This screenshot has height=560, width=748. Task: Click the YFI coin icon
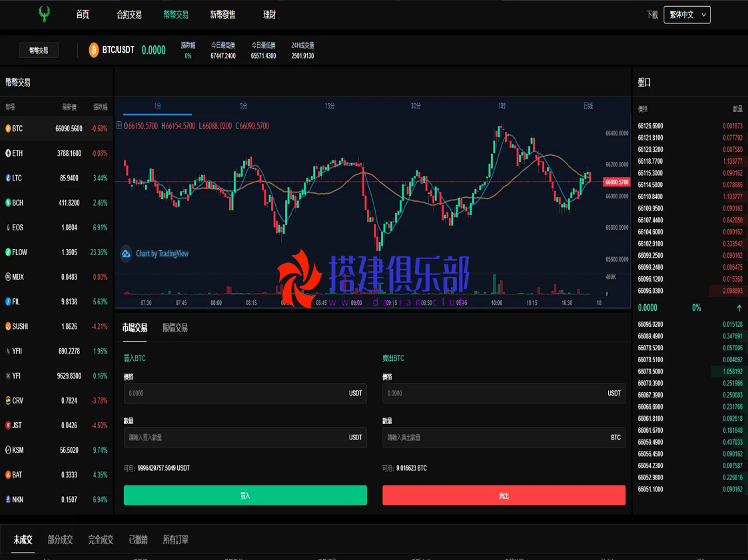[x=8, y=376]
